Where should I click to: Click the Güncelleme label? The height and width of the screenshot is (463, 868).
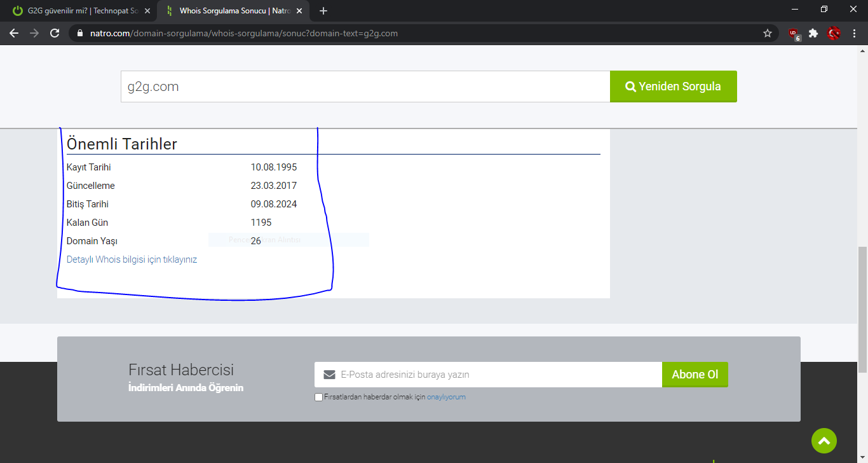point(91,186)
